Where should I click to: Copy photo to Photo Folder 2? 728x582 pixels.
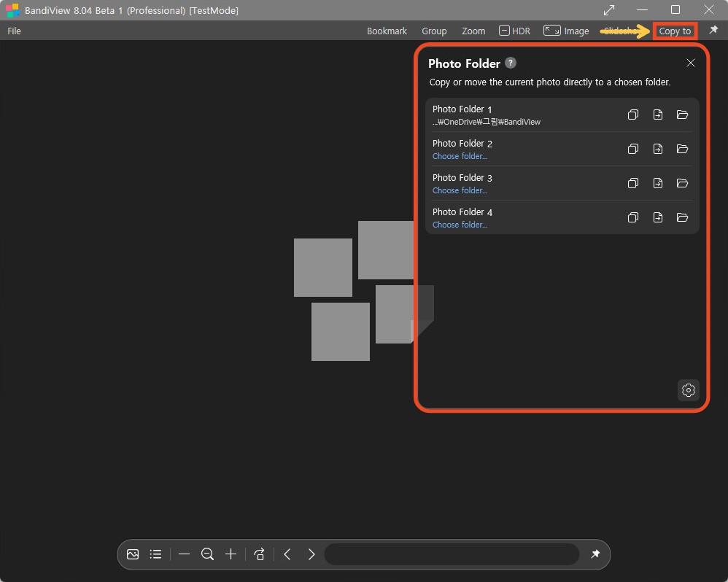(x=633, y=149)
